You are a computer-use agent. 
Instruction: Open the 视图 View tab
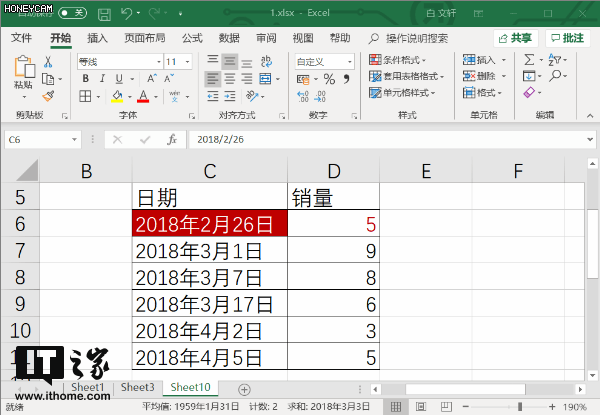pos(303,38)
